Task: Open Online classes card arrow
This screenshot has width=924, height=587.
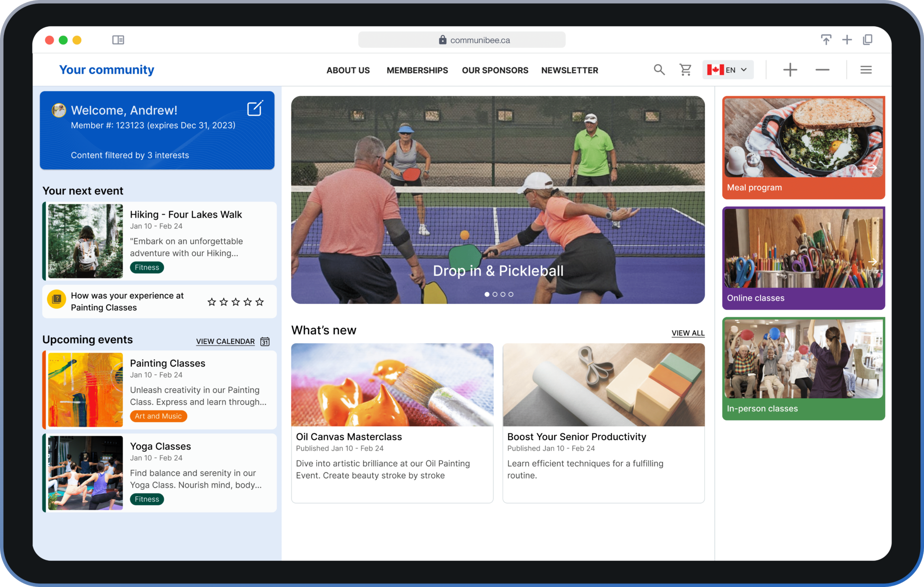Action: (x=873, y=262)
